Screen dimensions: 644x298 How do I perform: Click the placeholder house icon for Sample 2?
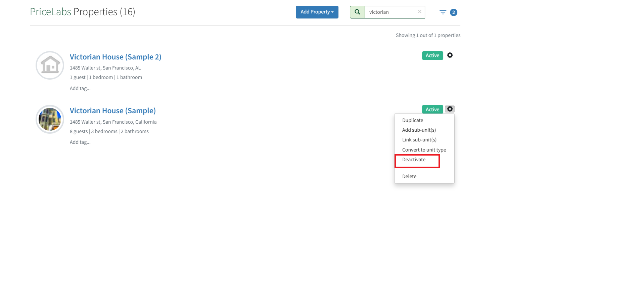(50, 65)
